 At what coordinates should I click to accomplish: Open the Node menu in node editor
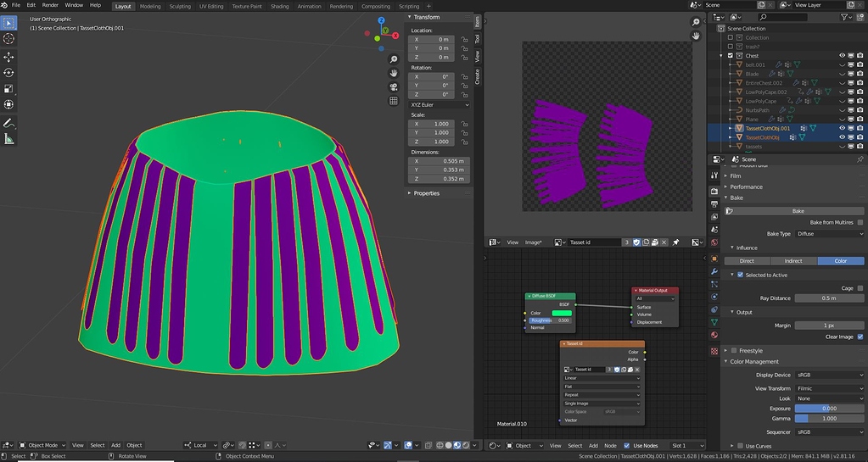[610, 445]
